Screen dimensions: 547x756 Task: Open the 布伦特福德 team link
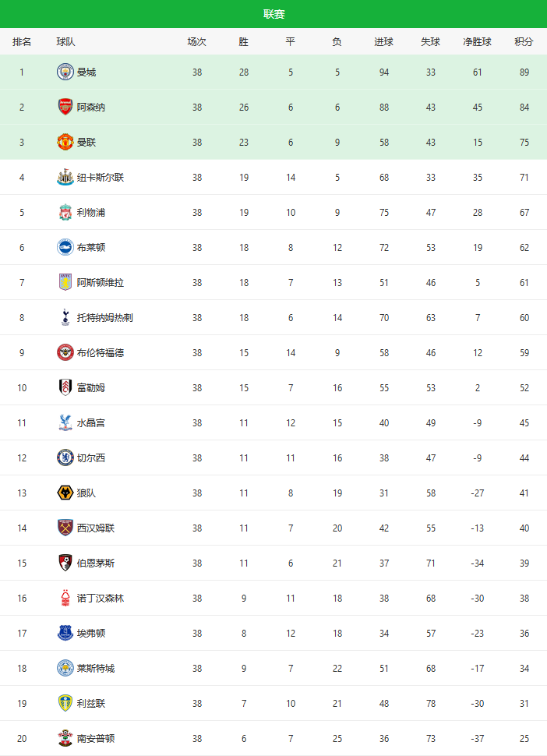pyautogui.click(x=101, y=352)
